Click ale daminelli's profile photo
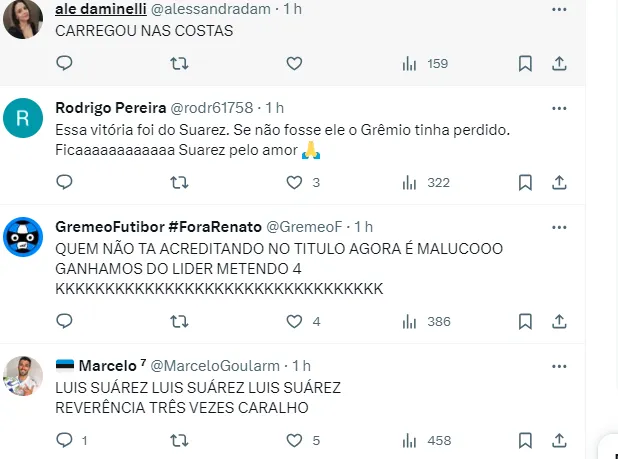618x459 pixels. pos(22,17)
